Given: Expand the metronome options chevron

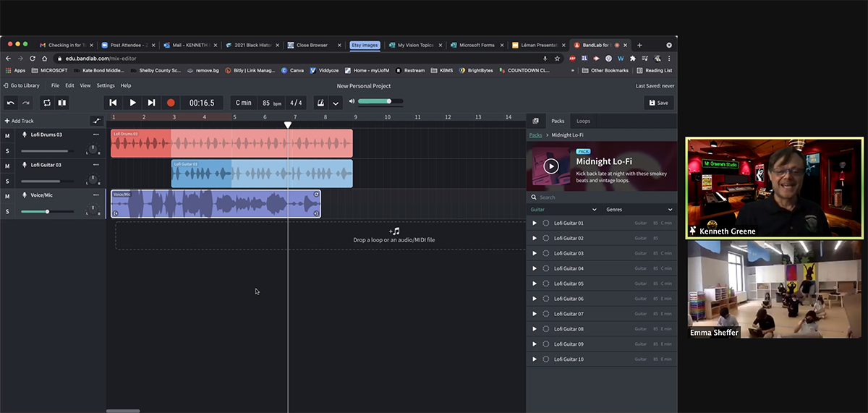Looking at the screenshot, I should point(335,103).
